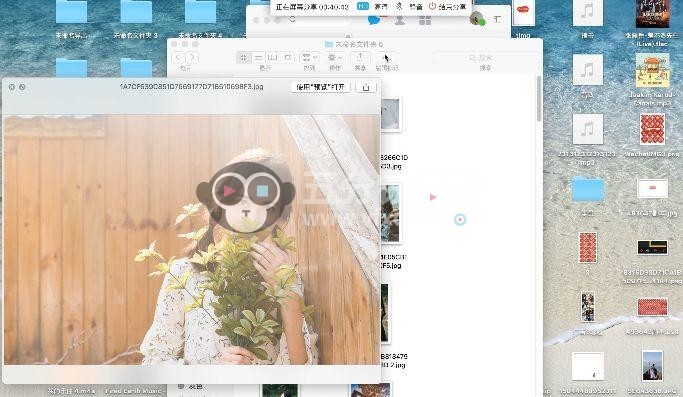Screen dimensions: 683x397
Task: Open contacts tab in messenger window
Action: pos(399,20)
